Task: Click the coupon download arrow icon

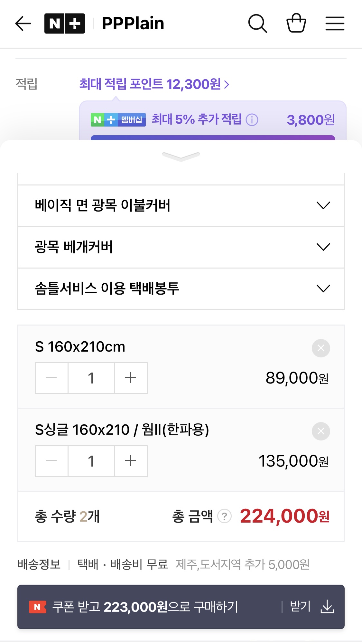Action: (327, 607)
